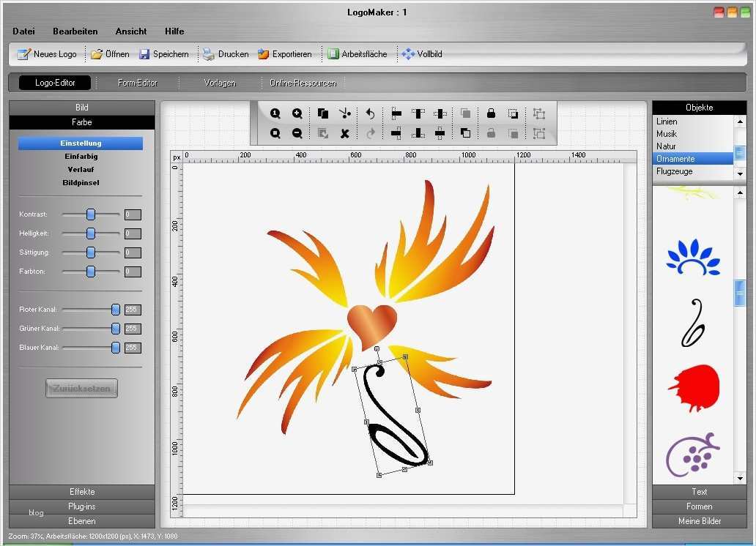Viewport: 756px width, 546px height.
Task: Open the Bearbeiten menu
Action: pos(75,31)
